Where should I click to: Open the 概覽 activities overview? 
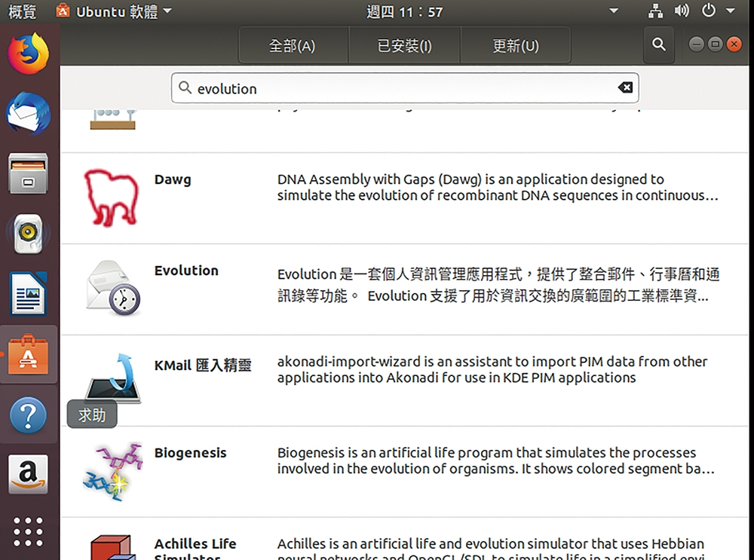coord(22,11)
